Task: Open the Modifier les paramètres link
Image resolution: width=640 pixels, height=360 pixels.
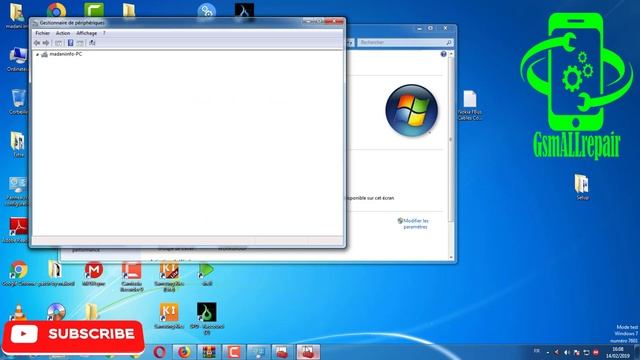Action: pyautogui.click(x=416, y=224)
